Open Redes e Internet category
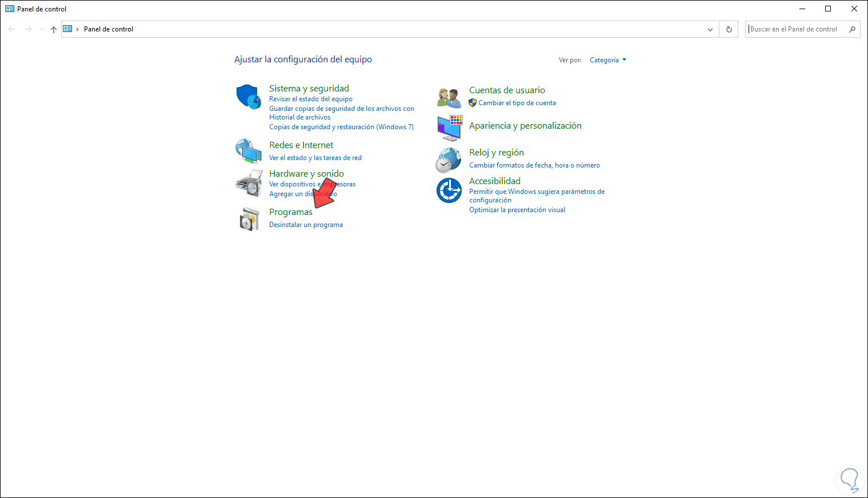Screen dimensions: 868x498 [x=301, y=145]
